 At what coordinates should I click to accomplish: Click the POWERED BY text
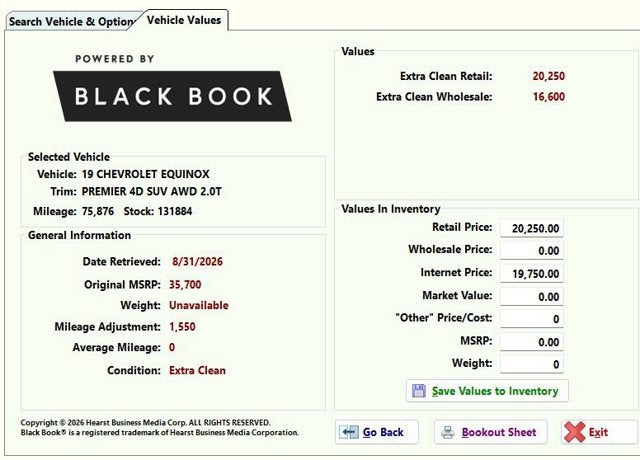coord(115,59)
